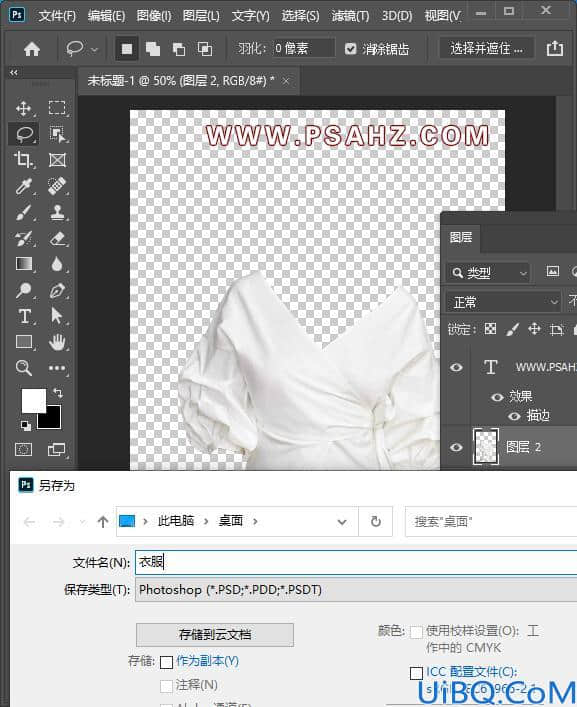Toggle visibility of stroke (描边) effect
Image resolution: width=577 pixels, height=707 pixels.
coord(514,416)
